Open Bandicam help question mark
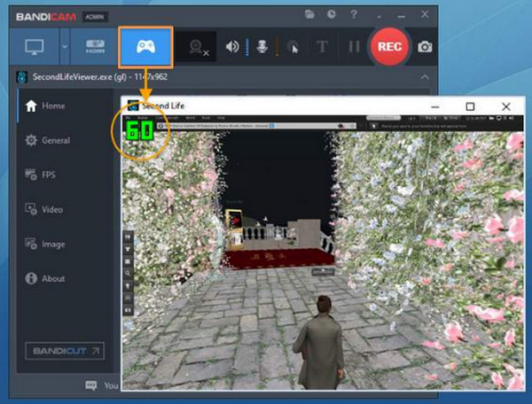 pos(354,14)
